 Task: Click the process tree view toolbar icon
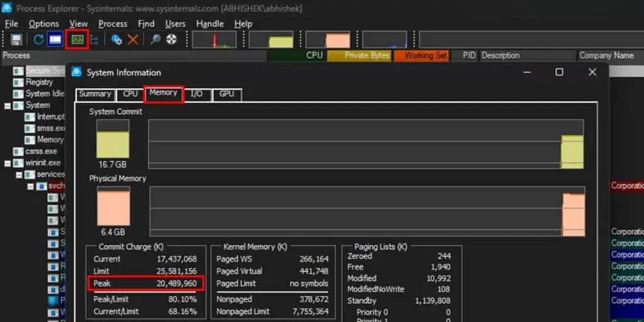pyautogui.click(x=94, y=40)
